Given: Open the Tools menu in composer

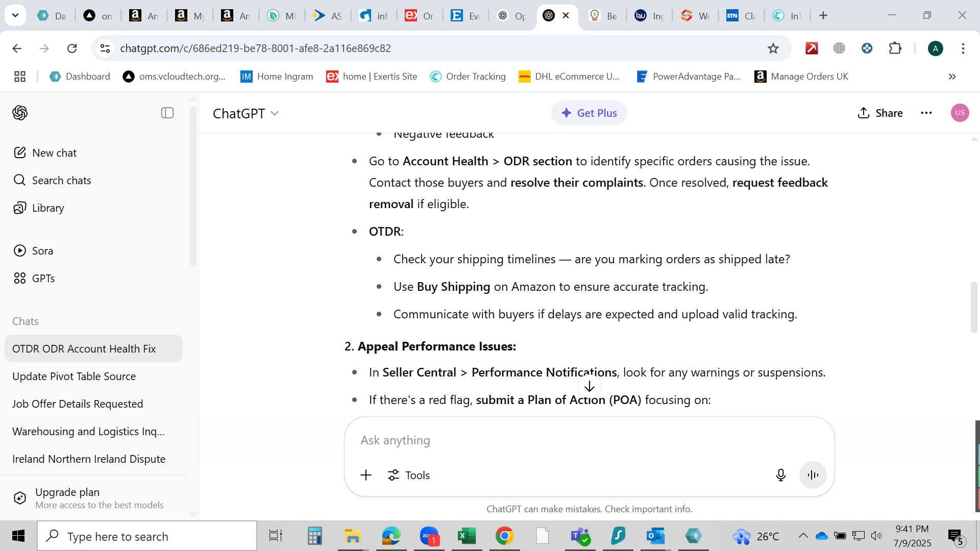Looking at the screenshot, I should [409, 475].
